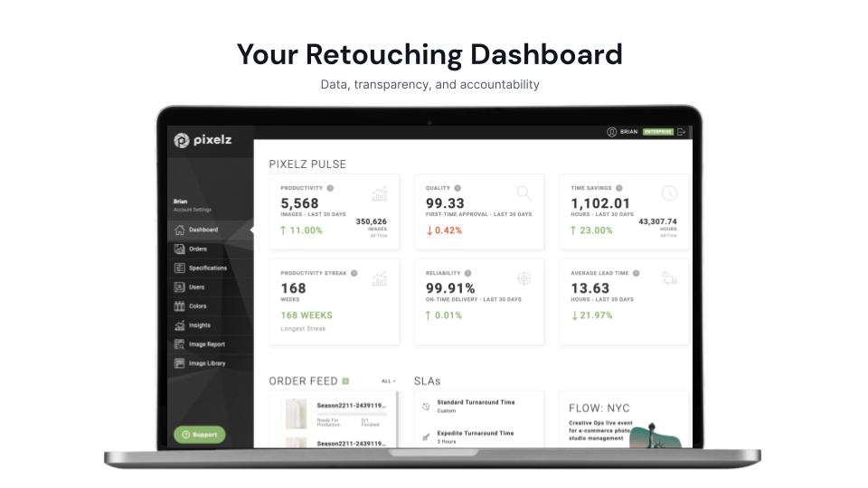Click the chart icon in the Productivity card
The image size is (868, 488).
coord(380,193)
